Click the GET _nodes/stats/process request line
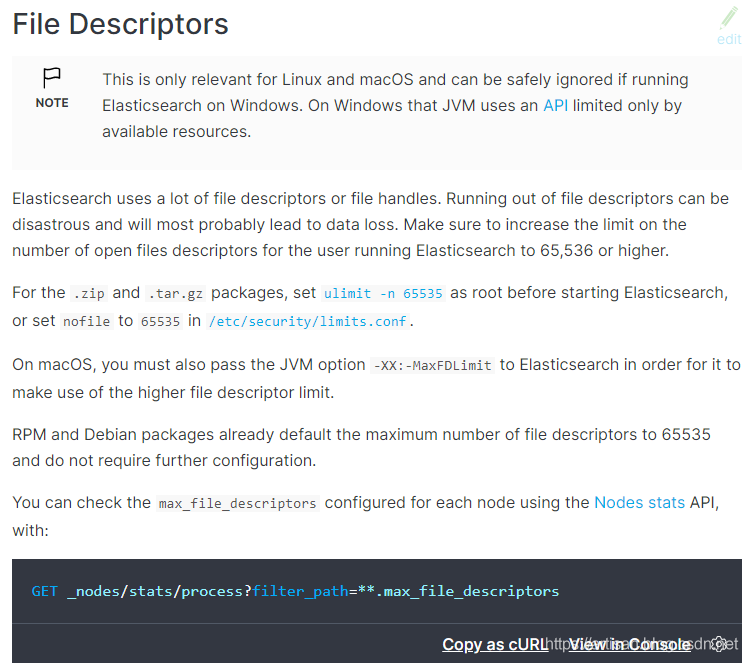Screen dimensions: 749x663 tap(295, 591)
